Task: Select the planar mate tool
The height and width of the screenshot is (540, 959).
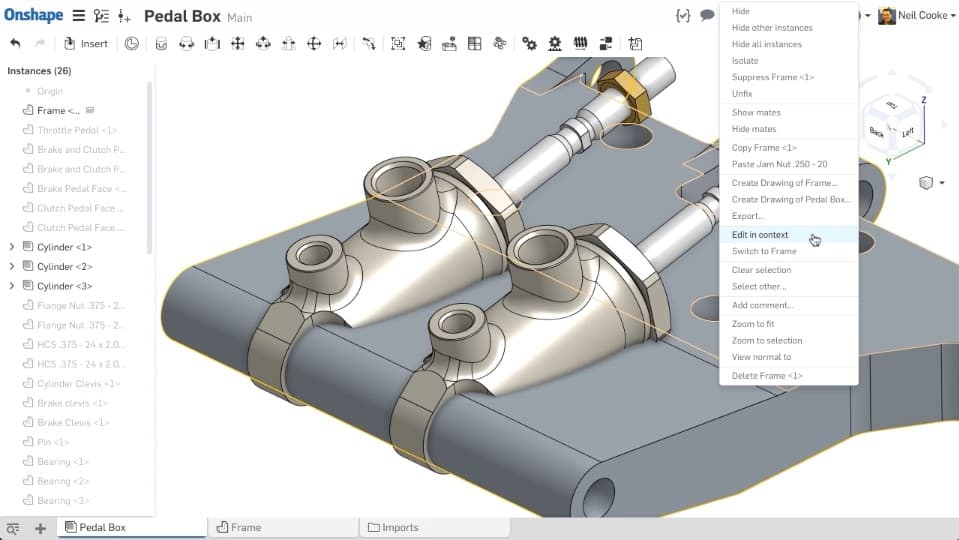Action: pos(237,43)
